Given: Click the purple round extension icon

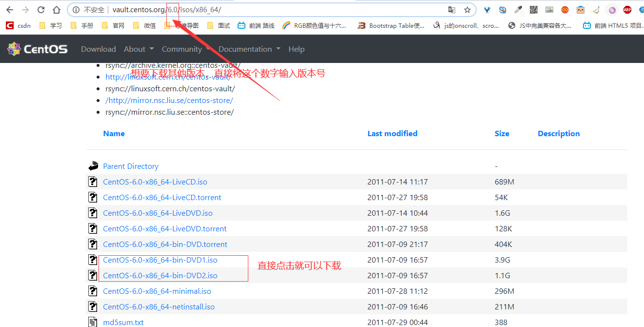Looking at the screenshot, I should tap(612, 10).
